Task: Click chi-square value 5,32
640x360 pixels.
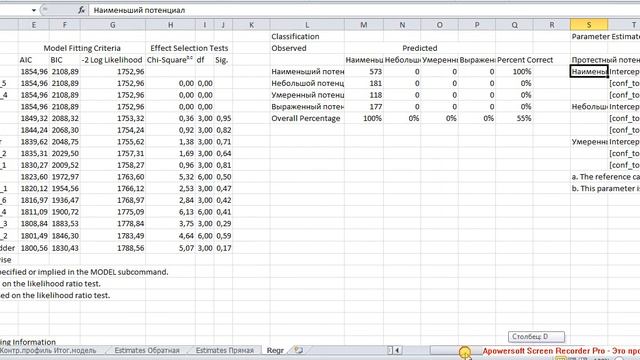Action: [186, 177]
